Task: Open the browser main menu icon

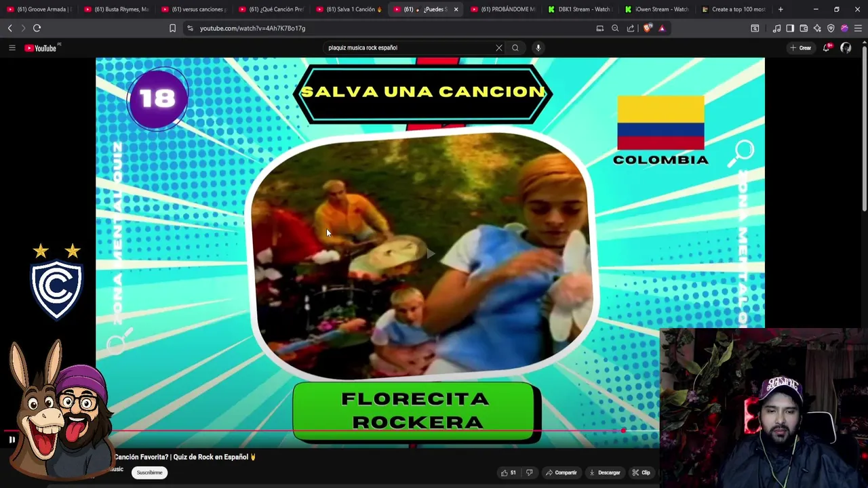Action: coord(858,28)
